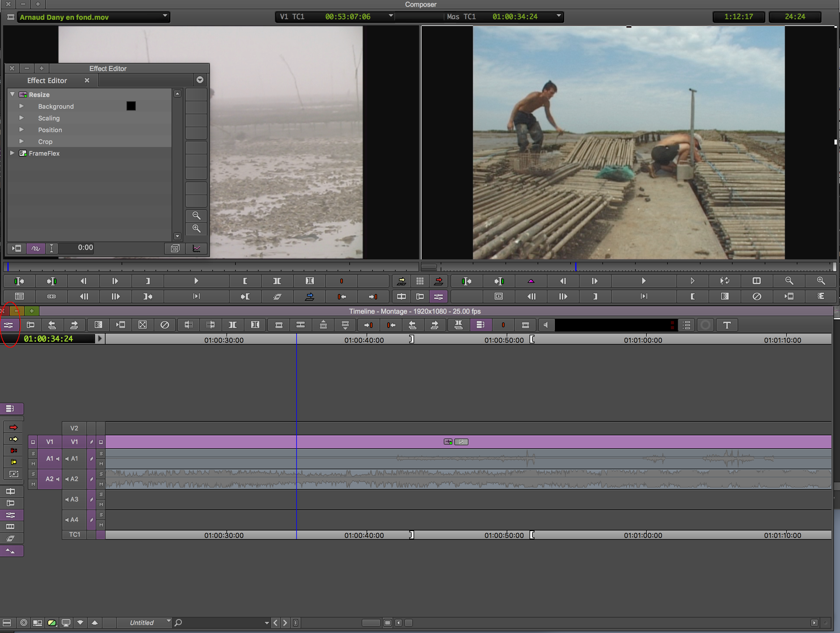This screenshot has height=633, width=840.
Task: Open Quick Transition from timeline toolbar
Action: [x=98, y=325]
